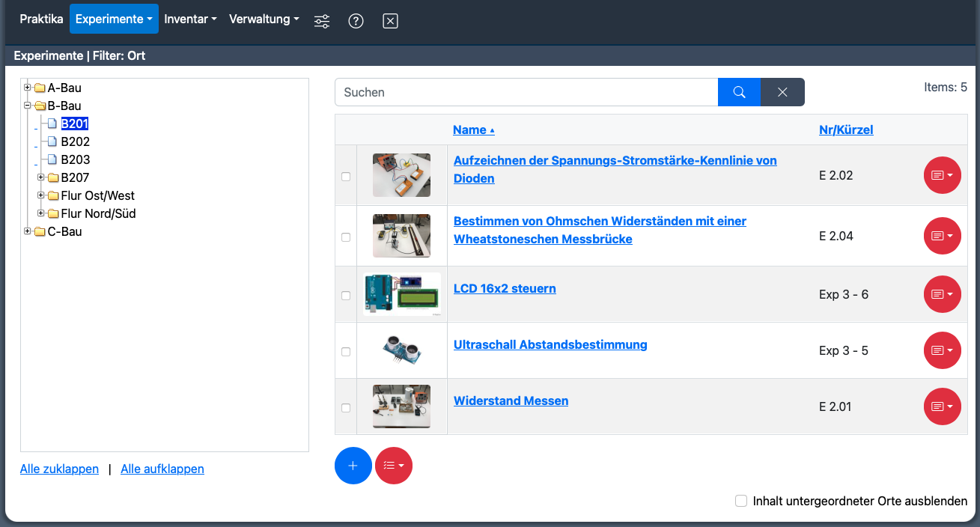Enable Inhalt untergeordneter Orte ausblenden
The image size is (980, 527).
(741, 501)
